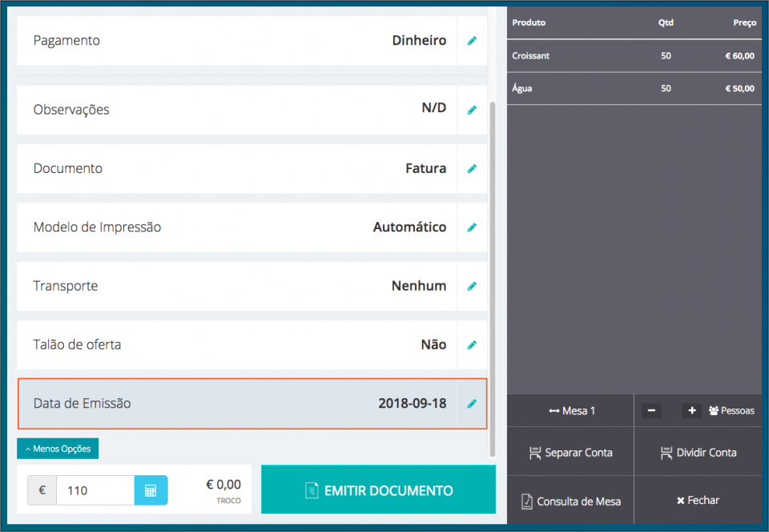Decrease people count with the minus button
This screenshot has height=532, width=769.
pos(651,409)
